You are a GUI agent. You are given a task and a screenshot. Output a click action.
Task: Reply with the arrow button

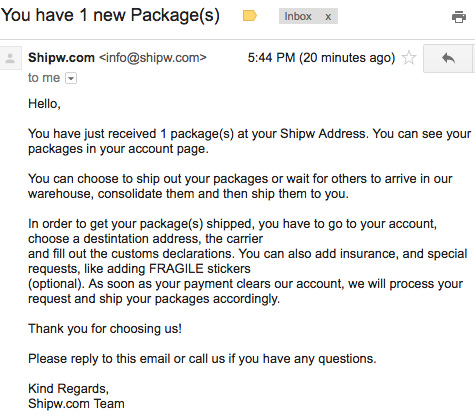pos(448,58)
